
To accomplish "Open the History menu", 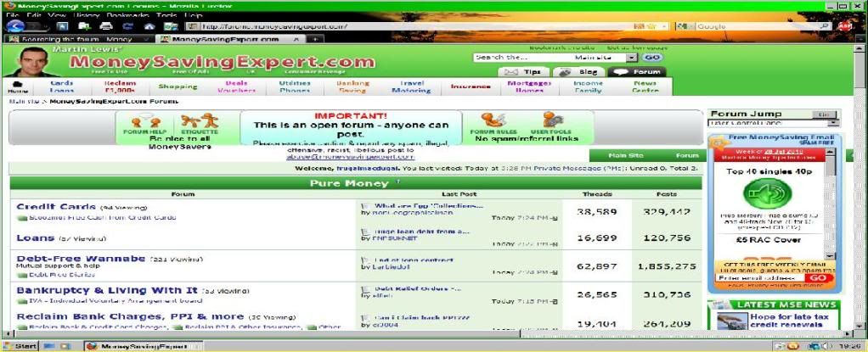I will point(86,15).
